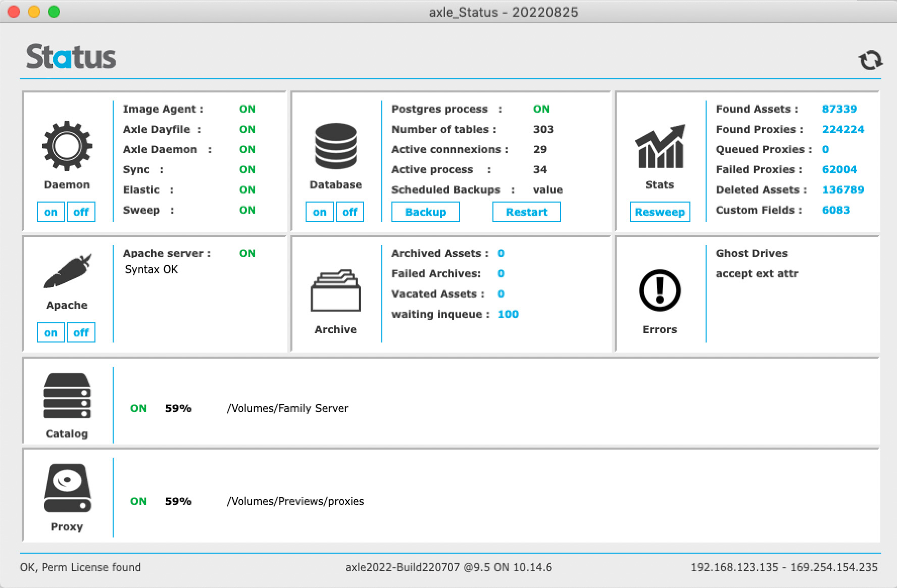Click the Backup button
The image size is (897, 588).
[426, 212]
